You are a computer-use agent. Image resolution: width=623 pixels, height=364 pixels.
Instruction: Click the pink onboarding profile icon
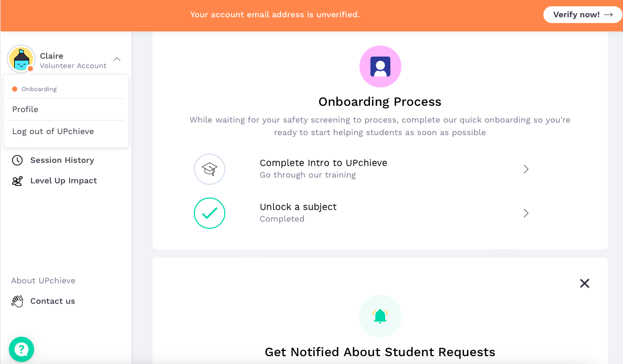tap(380, 67)
